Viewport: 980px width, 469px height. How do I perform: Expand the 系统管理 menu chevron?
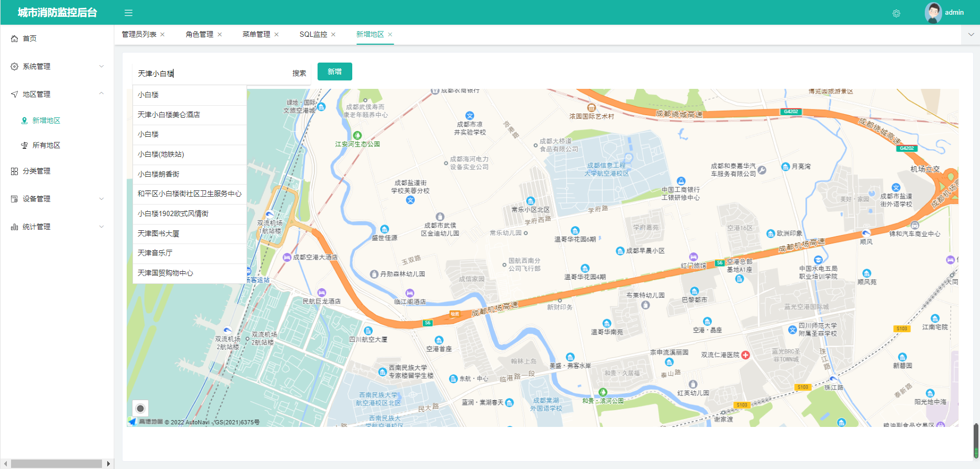[x=101, y=66]
